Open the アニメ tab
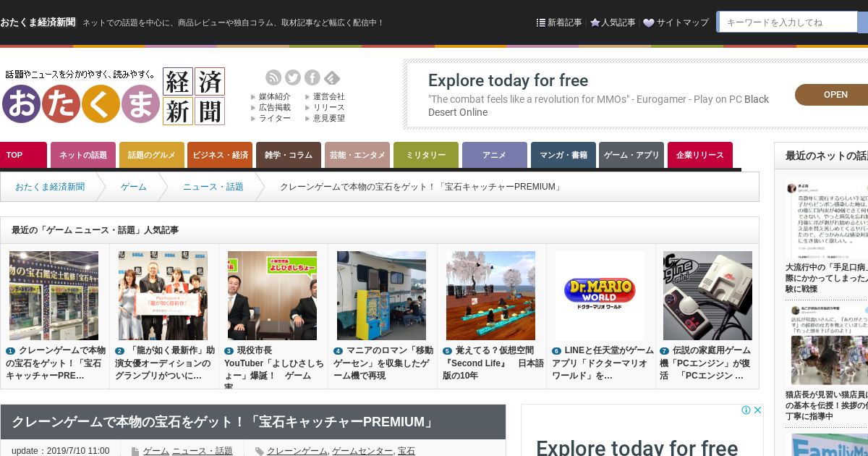The width and height of the screenshot is (868, 456). point(495,155)
